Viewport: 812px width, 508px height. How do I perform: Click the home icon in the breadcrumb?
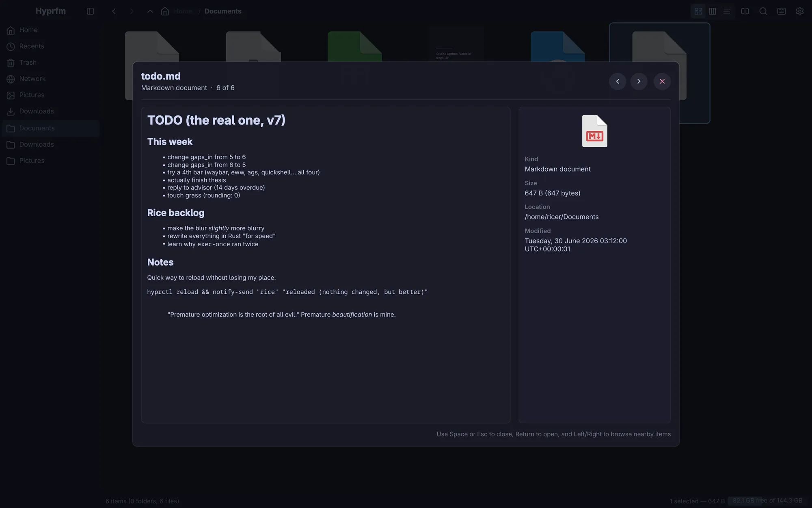coord(165,11)
